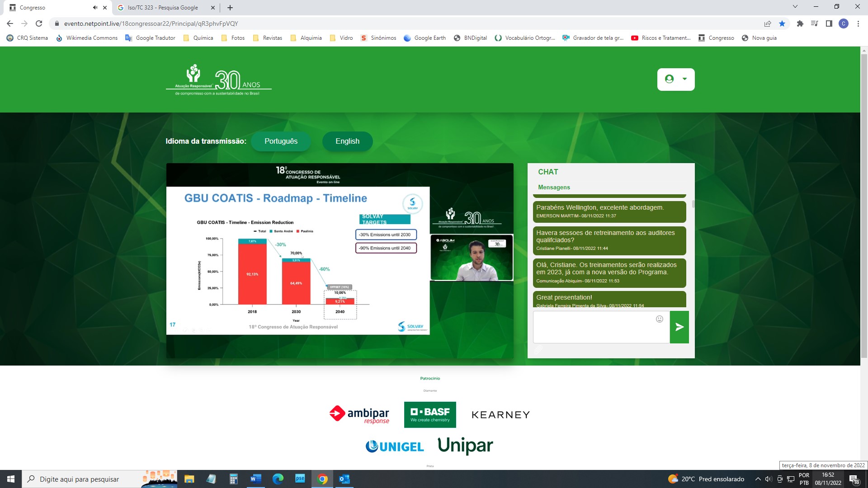Go forward with the browser forward arrow
This screenshot has width=868, height=488.
(24, 23)
